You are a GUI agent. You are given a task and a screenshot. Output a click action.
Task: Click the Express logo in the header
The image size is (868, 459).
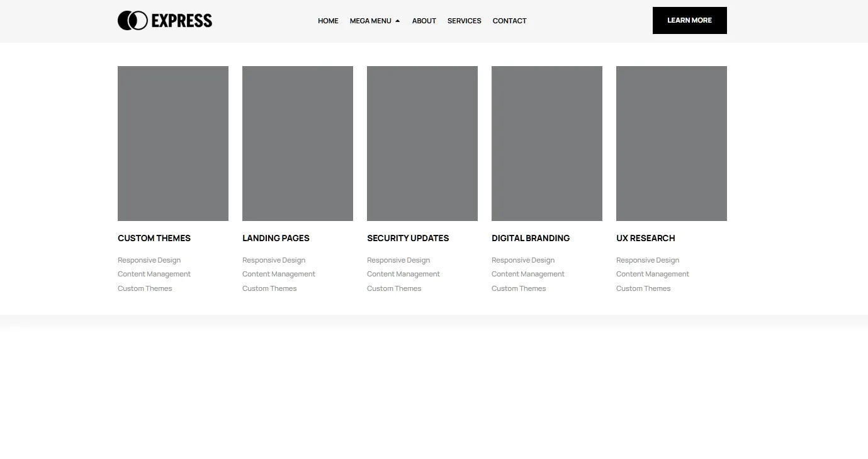165,21
